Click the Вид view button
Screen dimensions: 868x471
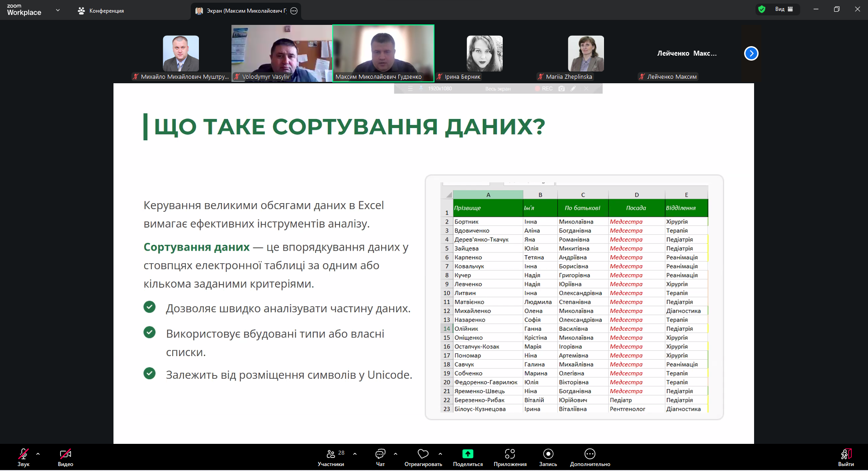coord(783,9)
